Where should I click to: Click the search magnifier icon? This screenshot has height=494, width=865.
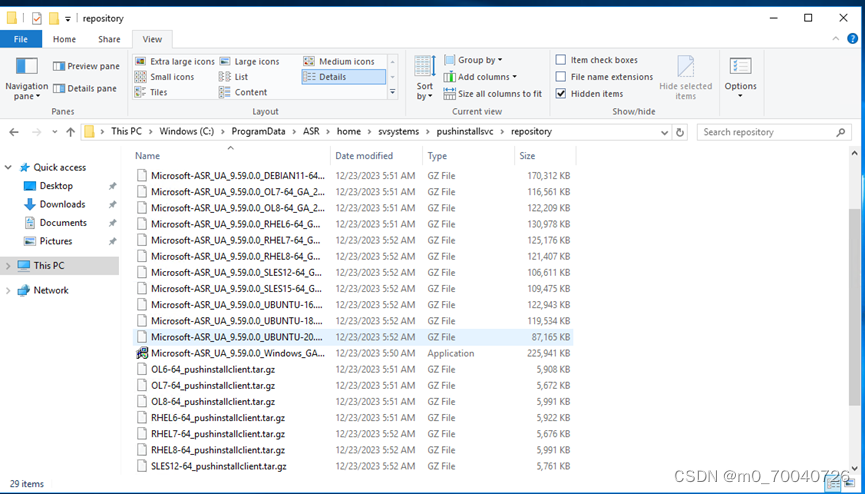[841, 132]
